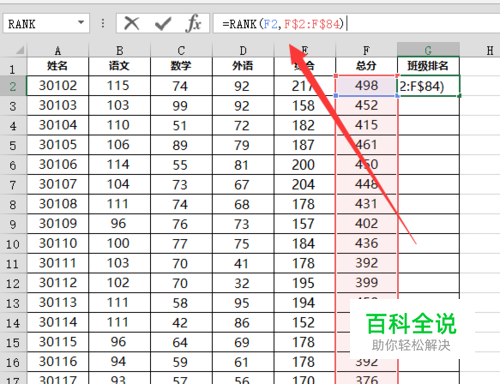
Task: Click cell D14 containing 86
Action: point(243,322)
